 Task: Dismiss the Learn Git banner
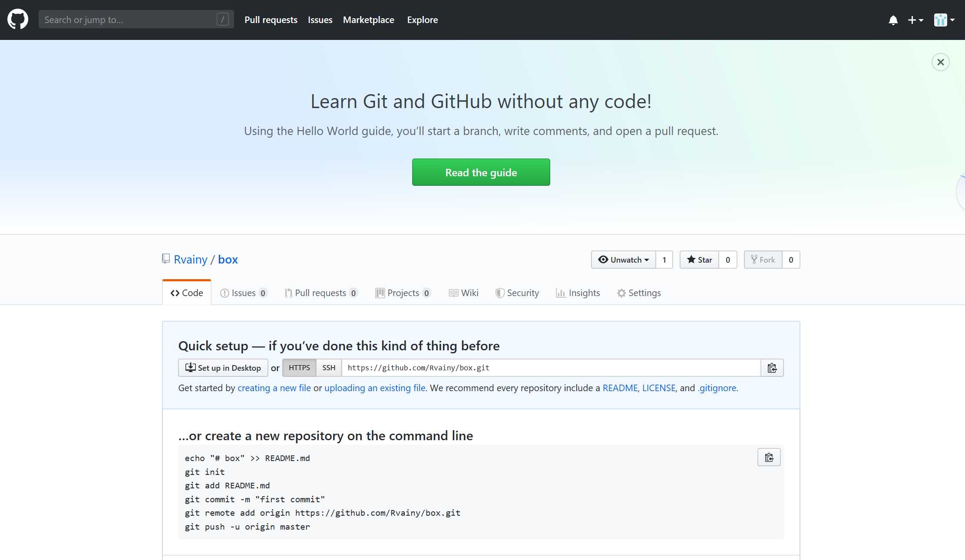(x=940, y=62)
